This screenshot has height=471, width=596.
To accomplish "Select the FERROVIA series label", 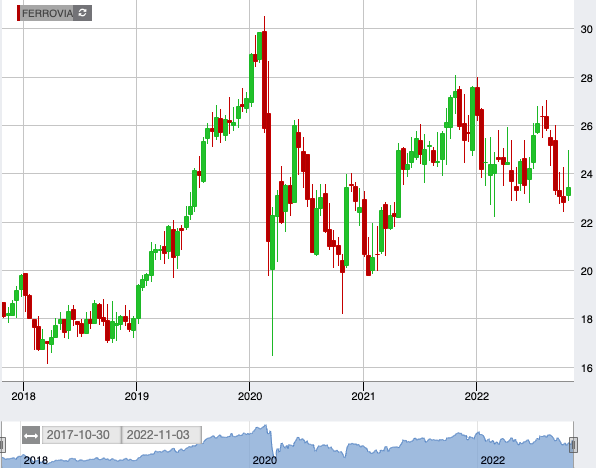I will 47,13.
